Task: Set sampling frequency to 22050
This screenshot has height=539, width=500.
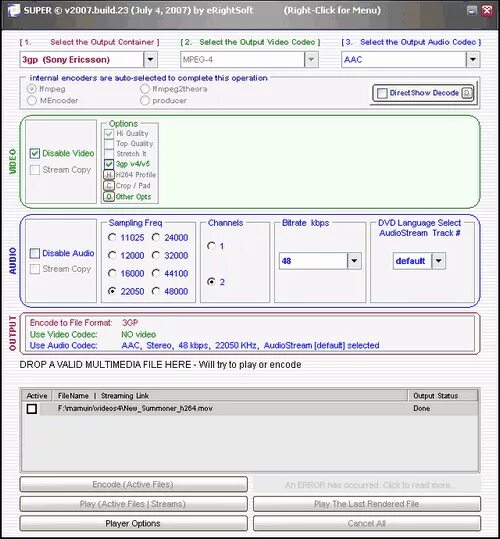Action: tap(112, 291)
